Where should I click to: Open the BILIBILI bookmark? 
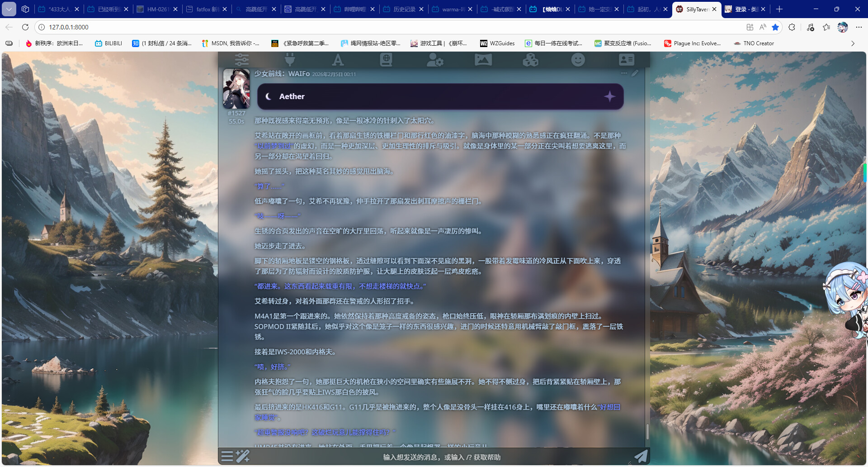click(x=108, y=43)
